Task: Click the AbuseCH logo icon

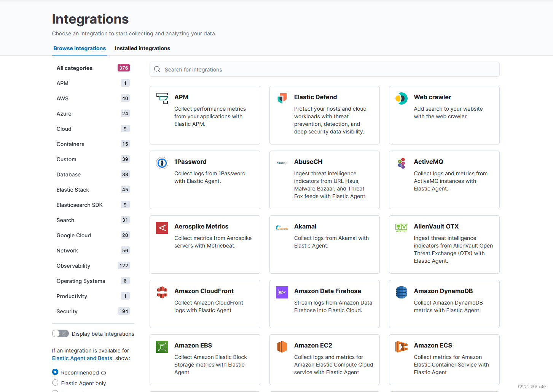Action: (282, 163)
